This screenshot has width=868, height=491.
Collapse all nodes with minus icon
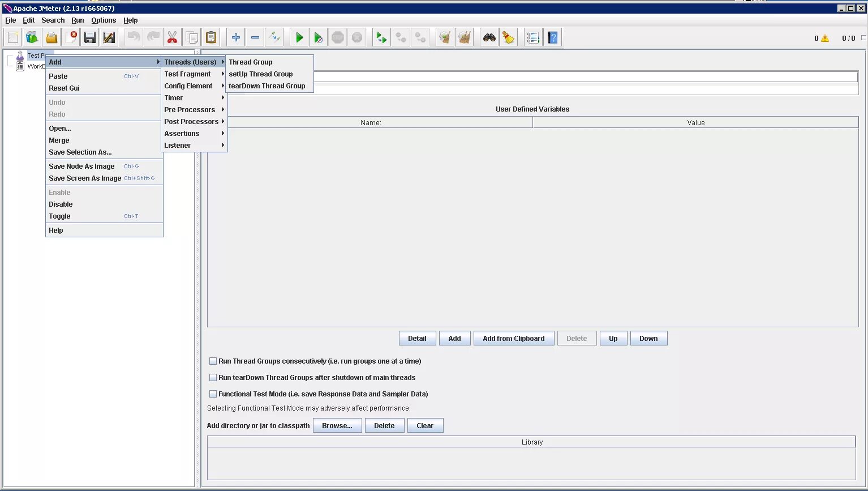[255, 38]
